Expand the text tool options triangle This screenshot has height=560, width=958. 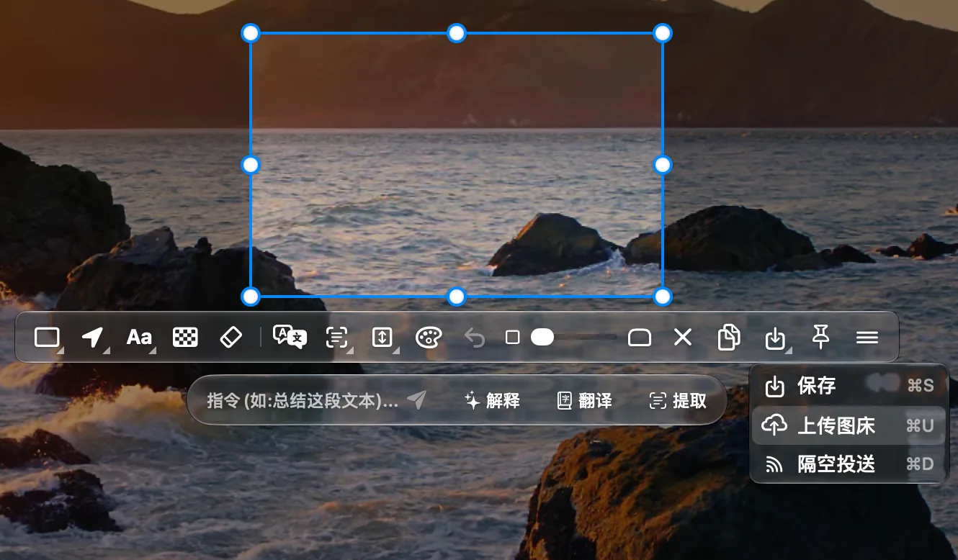click(153, 351)
